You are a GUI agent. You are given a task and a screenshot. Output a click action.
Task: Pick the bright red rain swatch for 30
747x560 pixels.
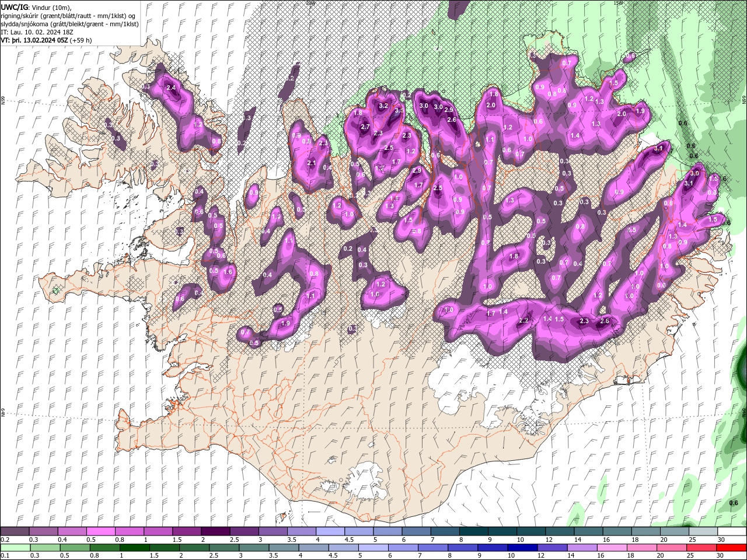(x=732, y=548)
